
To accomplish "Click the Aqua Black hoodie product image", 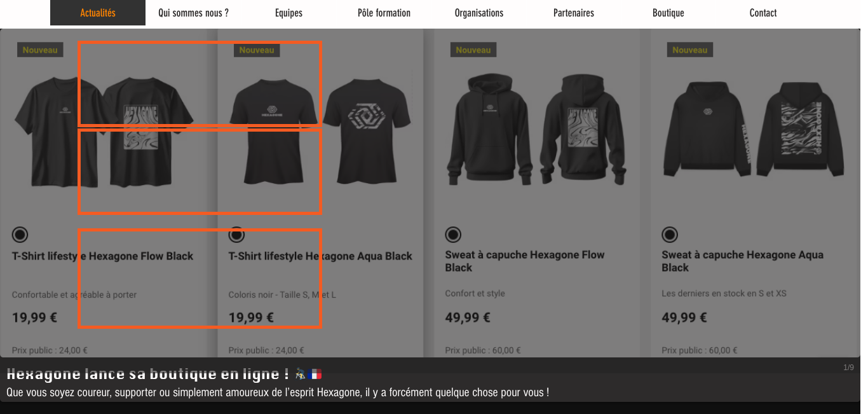I will pyautogui.click(x=754, y=130).
